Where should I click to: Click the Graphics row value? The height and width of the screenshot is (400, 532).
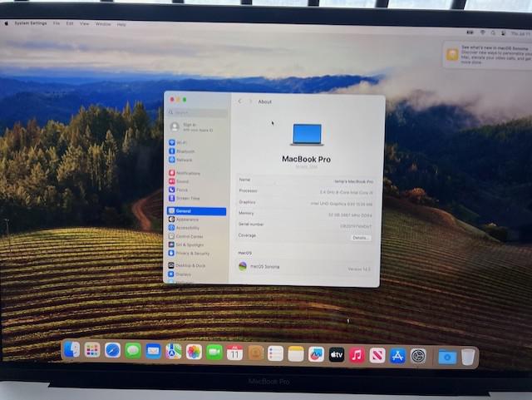click(x=342, y=204)
